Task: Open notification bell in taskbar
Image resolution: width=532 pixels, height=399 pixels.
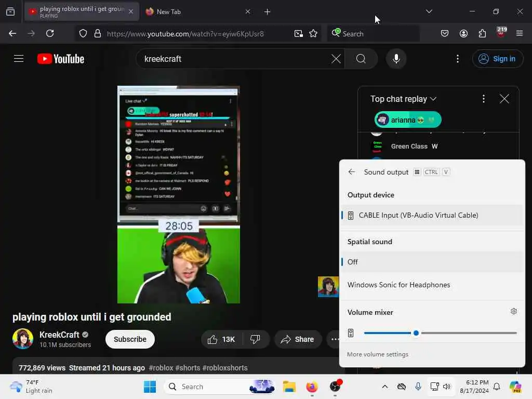Action: pos(496,387)
